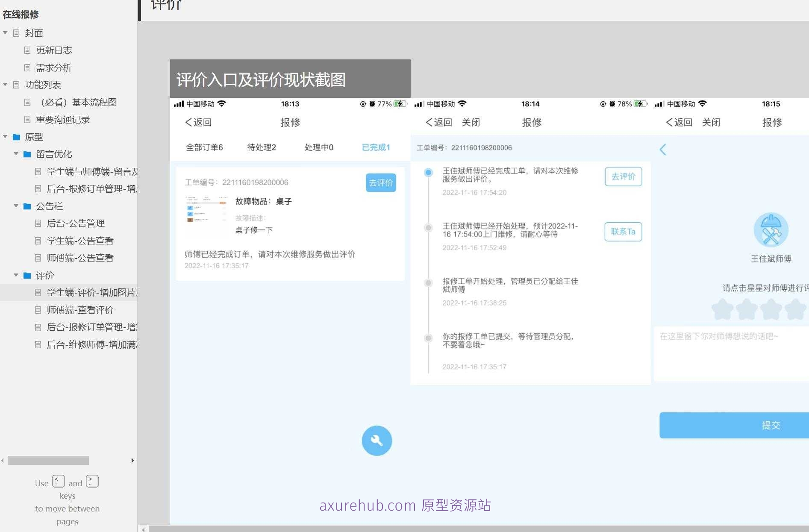Screen dimensions: 809x532
Task: Click the folder icon beside 原型
Action: 16,137
